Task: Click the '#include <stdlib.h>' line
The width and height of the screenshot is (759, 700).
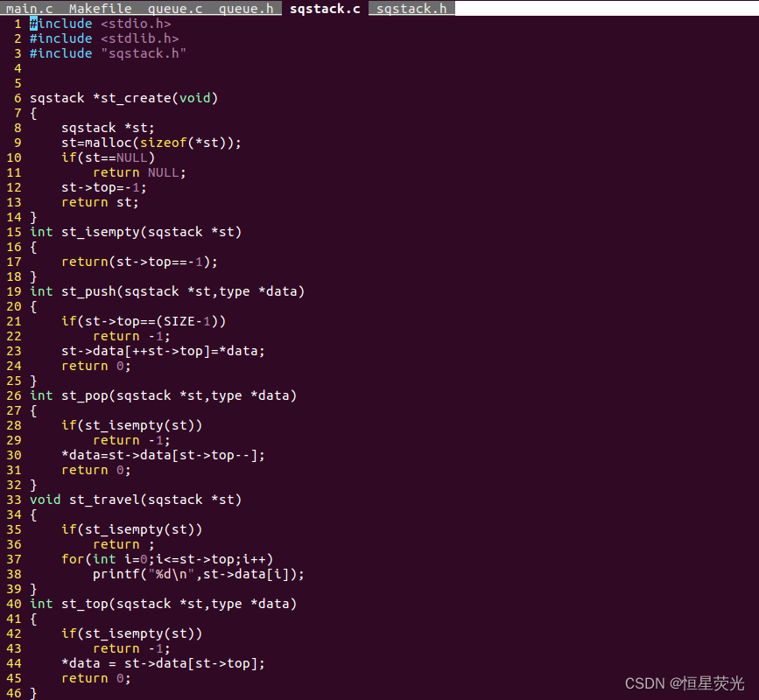Action: point(104,38)
